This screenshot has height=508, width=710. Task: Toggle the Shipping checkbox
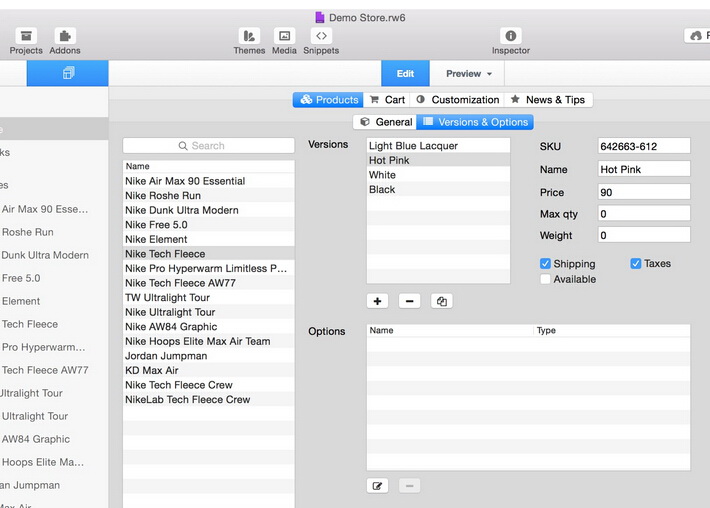pyautogui.click(x=545, y=264)
